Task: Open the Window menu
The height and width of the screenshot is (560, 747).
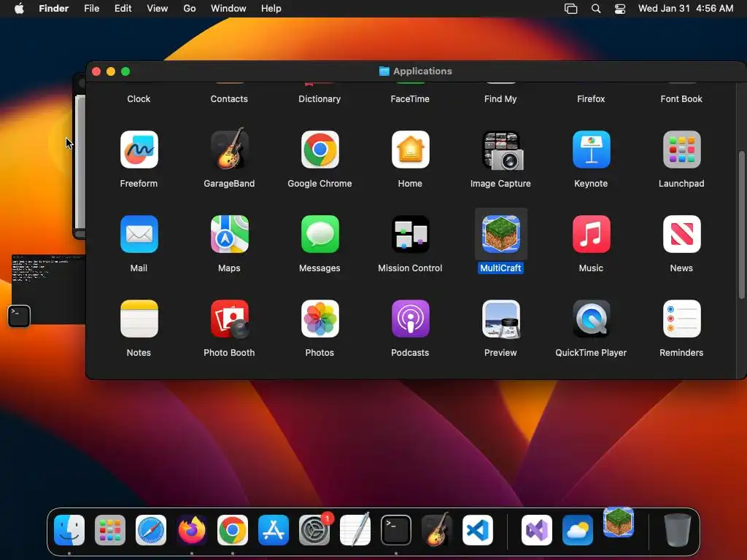Action: pyautogui.click(x=228, y=9)
